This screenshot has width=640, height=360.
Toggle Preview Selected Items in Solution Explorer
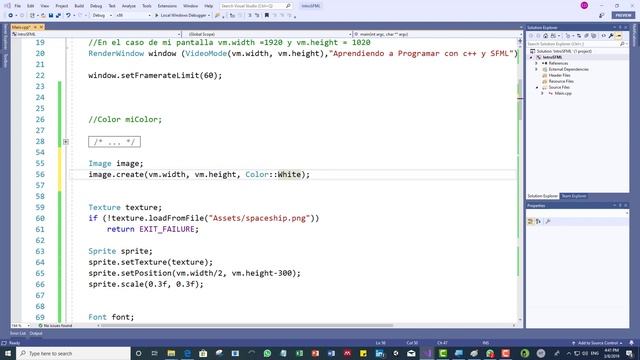point(619,36)
